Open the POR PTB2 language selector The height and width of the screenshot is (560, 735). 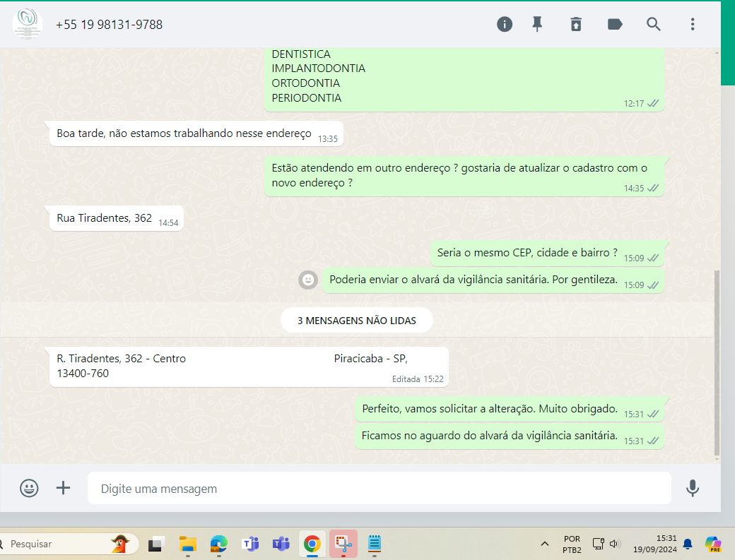click(572, 544)
